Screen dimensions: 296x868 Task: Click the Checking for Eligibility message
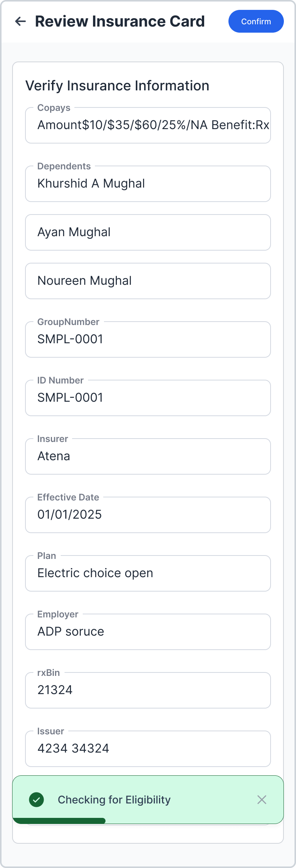click(x=114, y=800)
